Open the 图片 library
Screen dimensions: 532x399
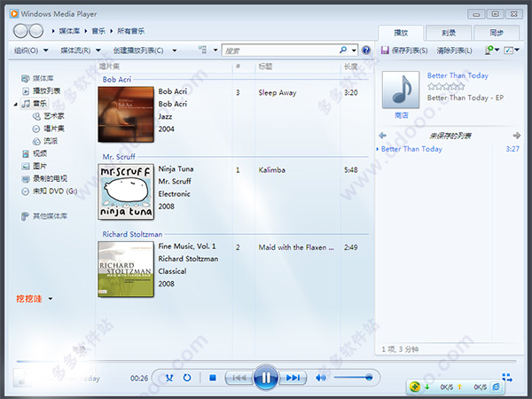tap(35, 167)
